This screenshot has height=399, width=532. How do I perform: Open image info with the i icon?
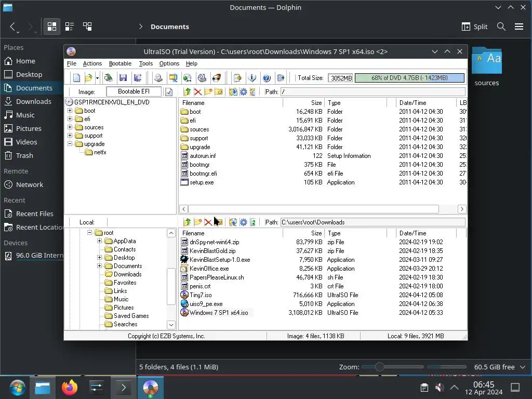(x=252, y=78)
